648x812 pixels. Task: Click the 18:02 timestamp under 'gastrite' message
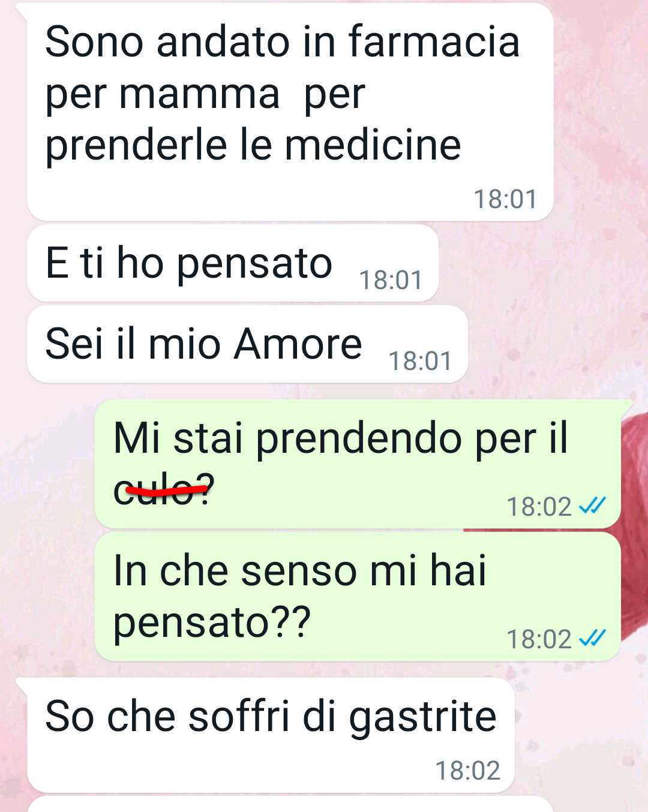click(x=467, y=771)
